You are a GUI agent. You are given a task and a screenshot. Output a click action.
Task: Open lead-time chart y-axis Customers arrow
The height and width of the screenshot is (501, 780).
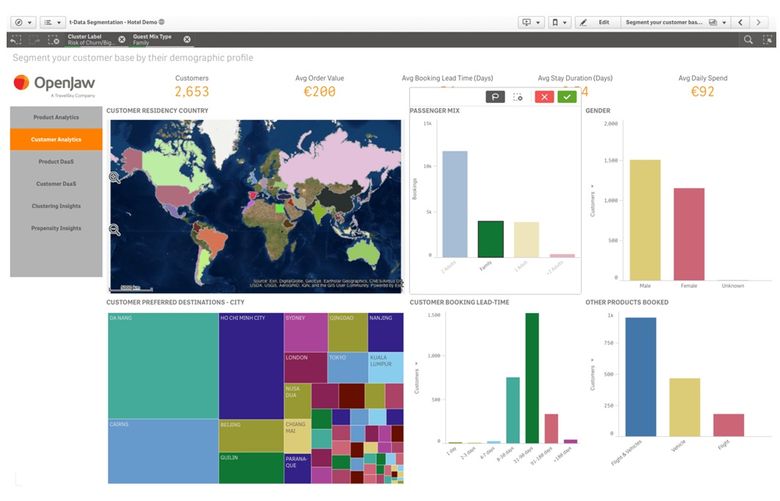pyautogui.click(x=416, y=364)
